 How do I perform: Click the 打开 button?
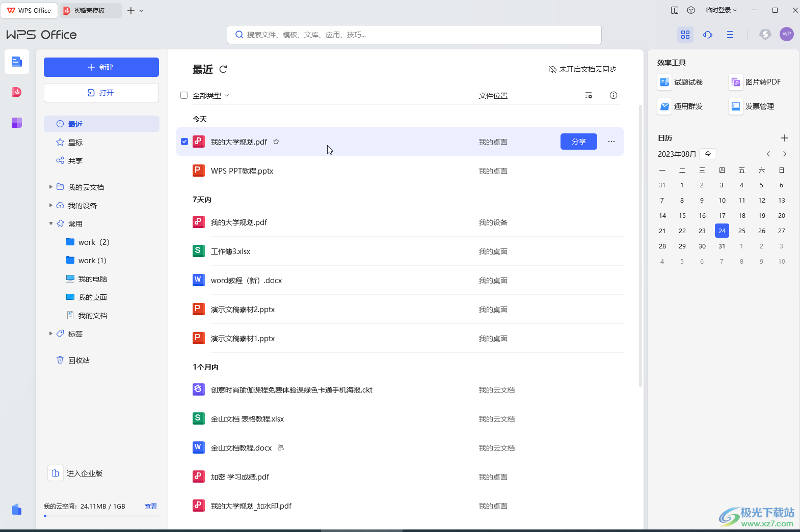[x=101, y=93]
